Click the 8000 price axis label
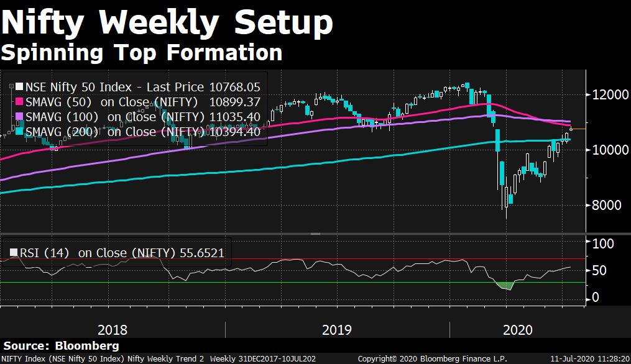 click(x=606, y=206)
